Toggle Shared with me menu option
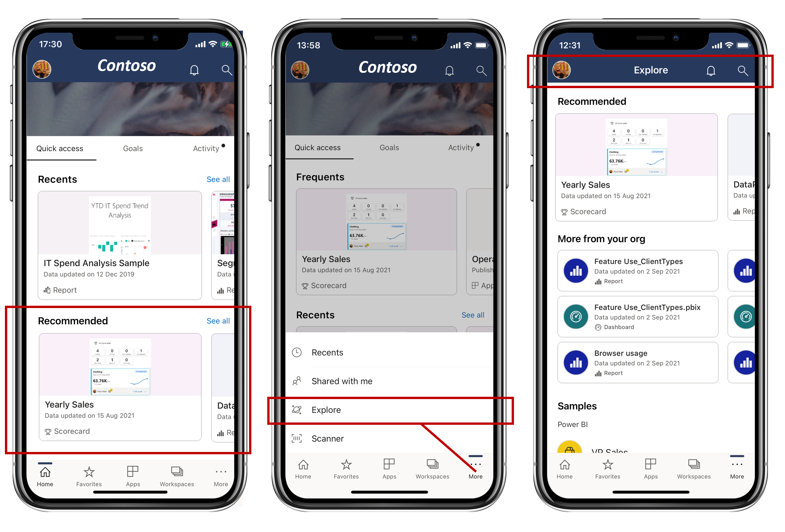The image size is (785, 532). click(x=392, y=380)
